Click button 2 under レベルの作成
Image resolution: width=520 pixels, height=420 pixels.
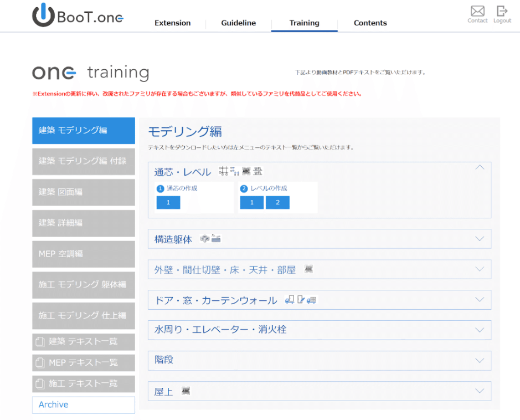click(277, 202)
